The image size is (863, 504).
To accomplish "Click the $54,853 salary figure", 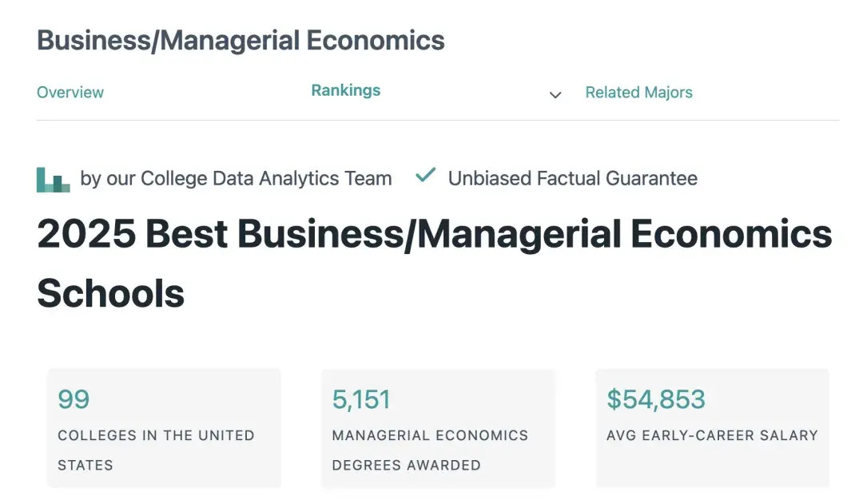I will point(655,399).
